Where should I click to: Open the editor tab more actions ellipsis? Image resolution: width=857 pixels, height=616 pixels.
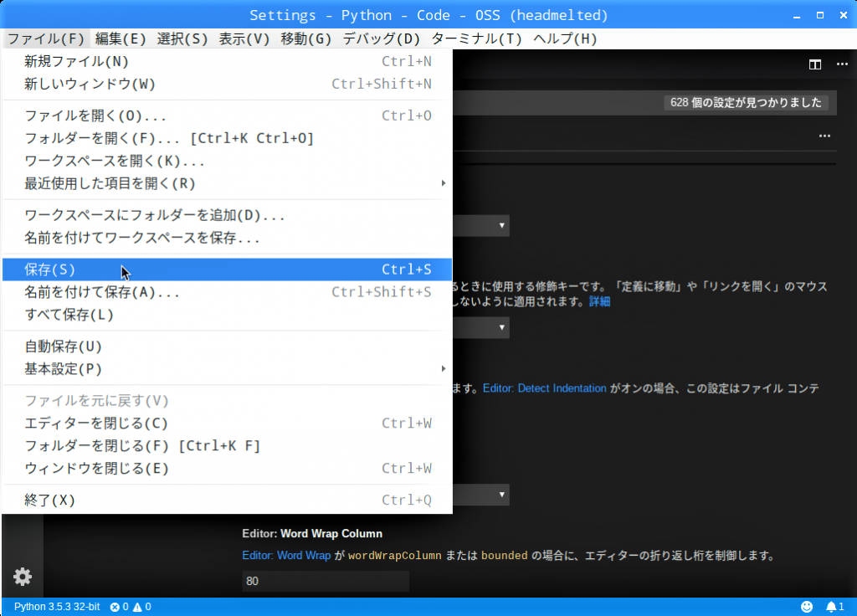pyautogui.click(x=842, y=64)
